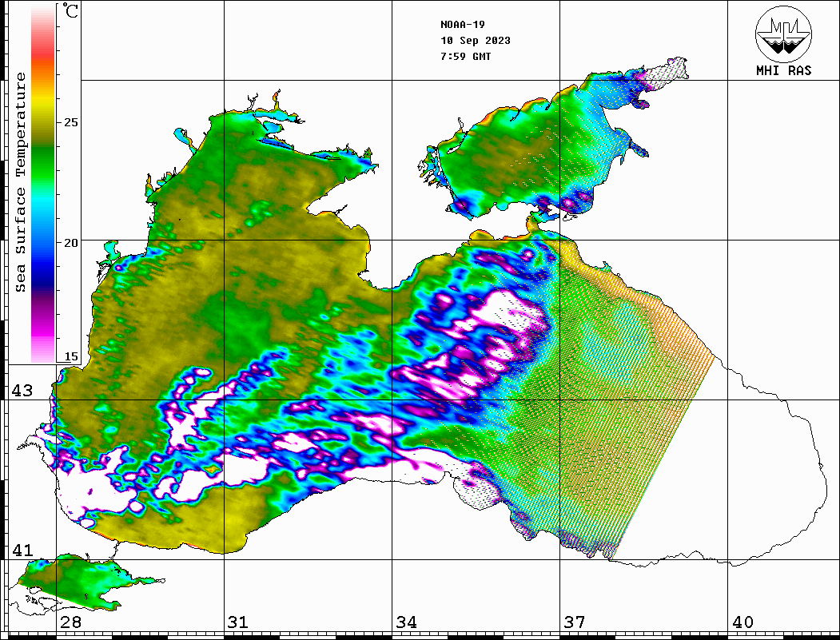Click the vertical "Sea Surface Temperature" label
The image size is (840, 640).
21,182
